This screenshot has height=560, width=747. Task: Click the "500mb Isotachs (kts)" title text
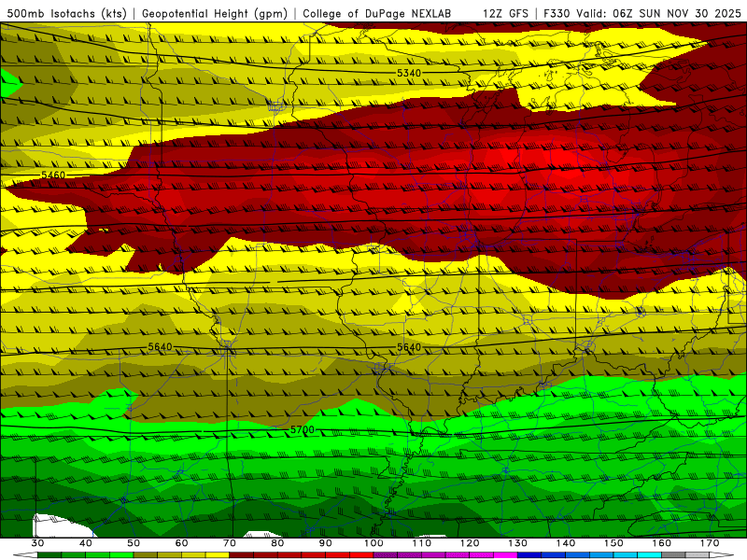pyautogui.click(x=66, y=13)
